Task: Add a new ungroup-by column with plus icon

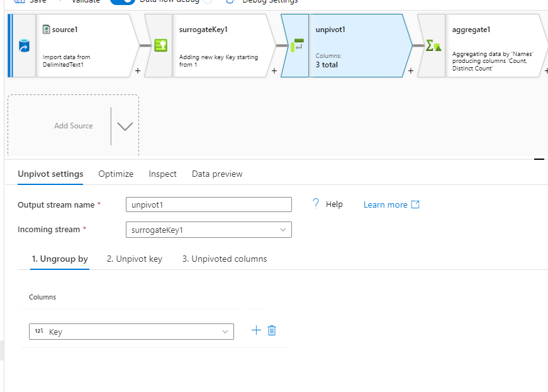Action: tap(256, 330)
